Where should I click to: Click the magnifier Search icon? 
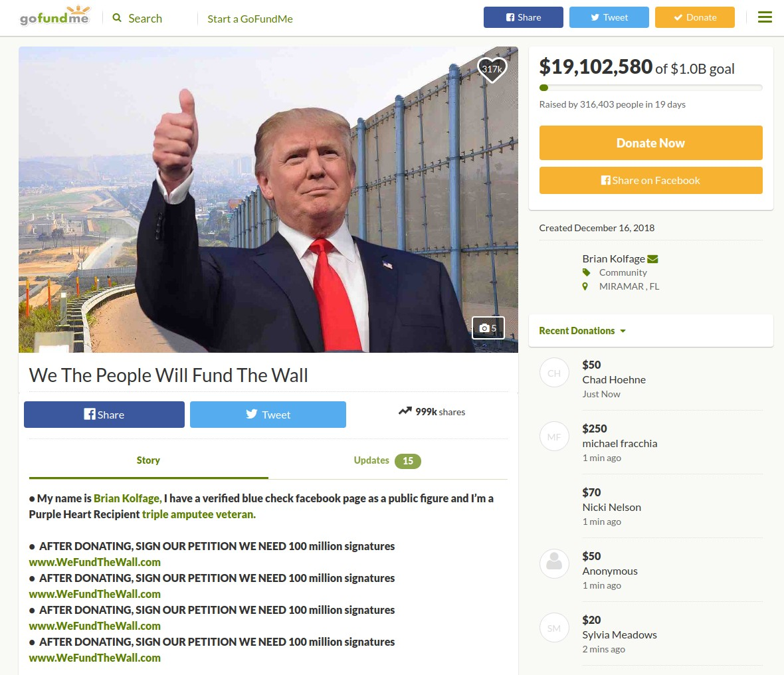117,18
